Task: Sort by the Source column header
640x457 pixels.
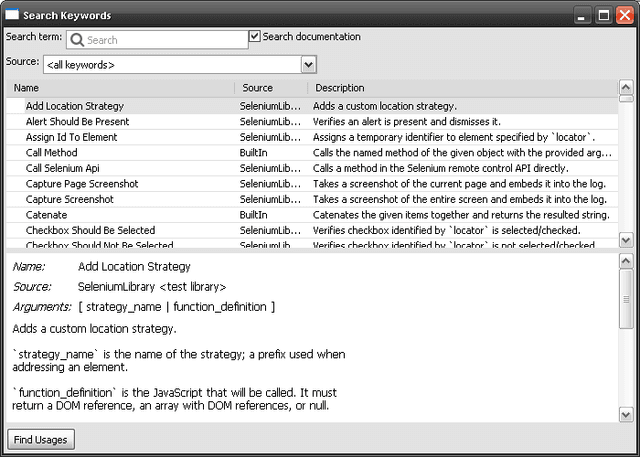Action: pos(268,88)
